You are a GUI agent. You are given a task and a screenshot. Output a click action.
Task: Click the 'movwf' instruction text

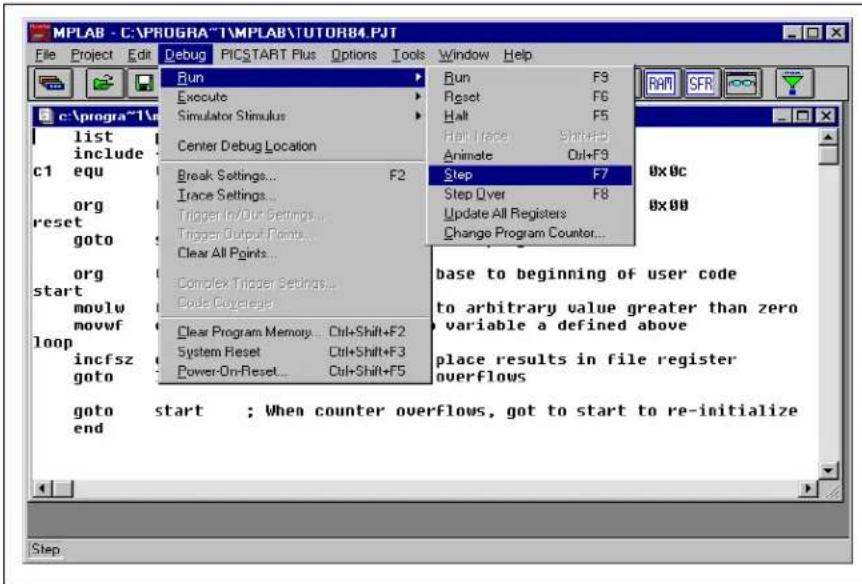99,326
